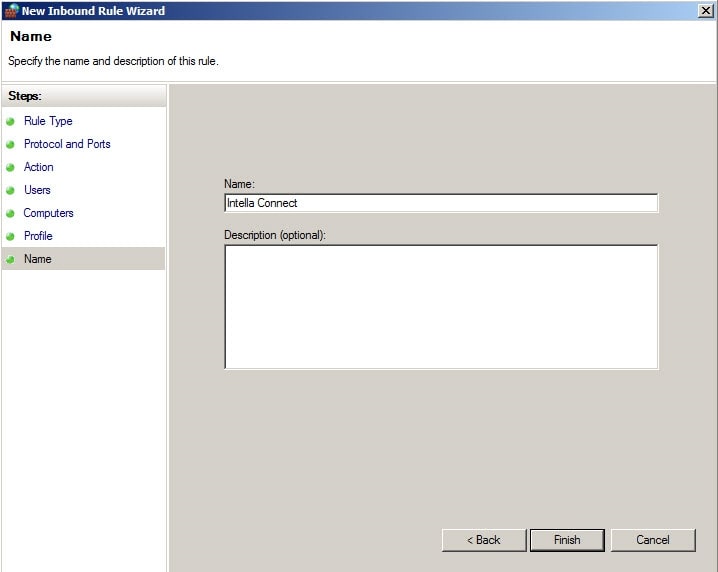This screenshot has height=572, width=718.
Task: Click the firewall icon in title bar
Action: click(x=11, y=11)
